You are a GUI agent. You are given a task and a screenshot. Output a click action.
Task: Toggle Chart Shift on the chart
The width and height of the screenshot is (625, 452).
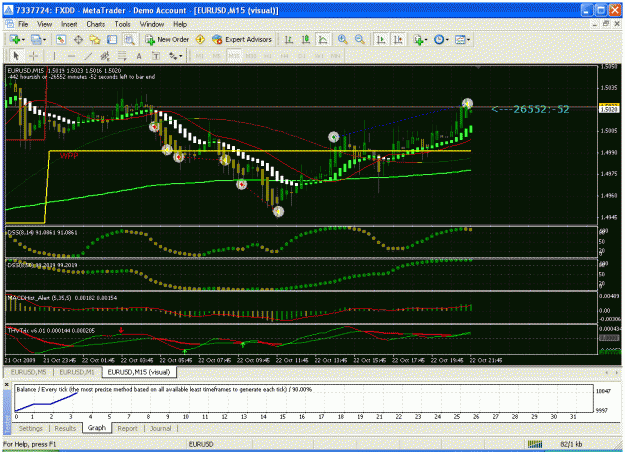(398, 39)
